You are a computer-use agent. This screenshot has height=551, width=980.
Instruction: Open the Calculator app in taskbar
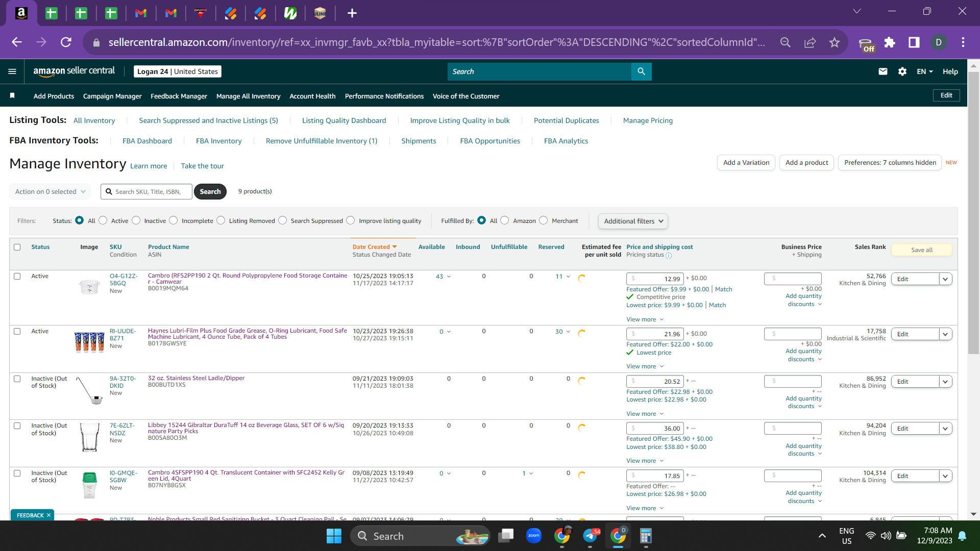[x=646, y=536]
